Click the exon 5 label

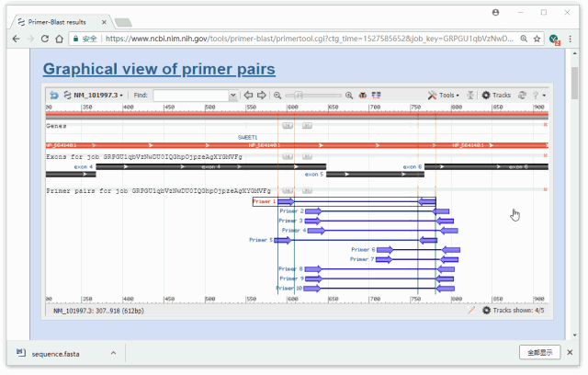point(314,175)
